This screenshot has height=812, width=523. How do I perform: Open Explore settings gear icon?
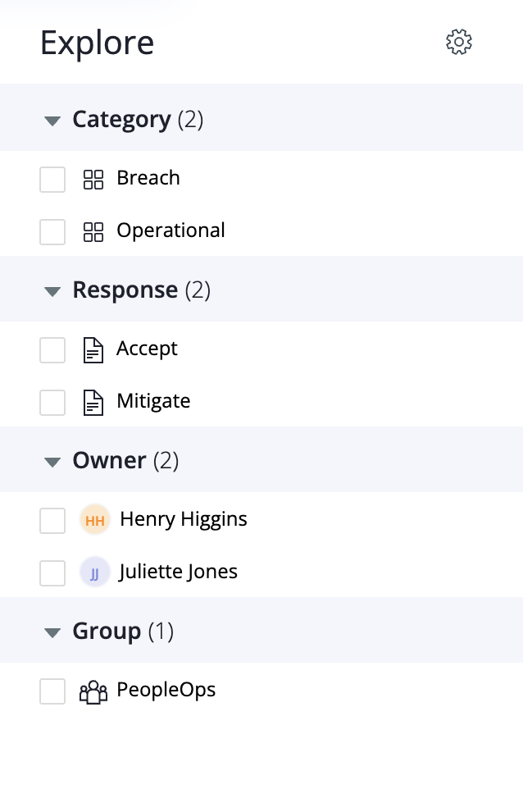(x=459, y=42)
